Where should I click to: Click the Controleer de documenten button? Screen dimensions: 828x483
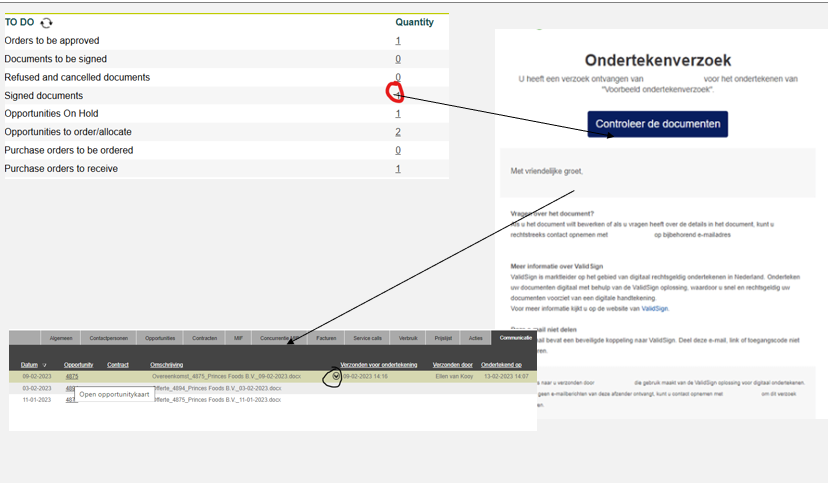pyautogui.click(x=657, y=124)
